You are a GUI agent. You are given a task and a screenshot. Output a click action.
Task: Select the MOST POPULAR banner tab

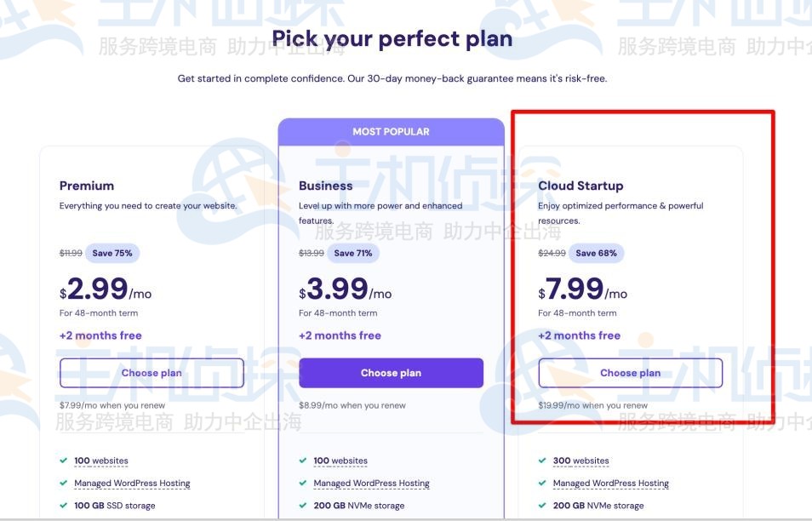point(391,132)
